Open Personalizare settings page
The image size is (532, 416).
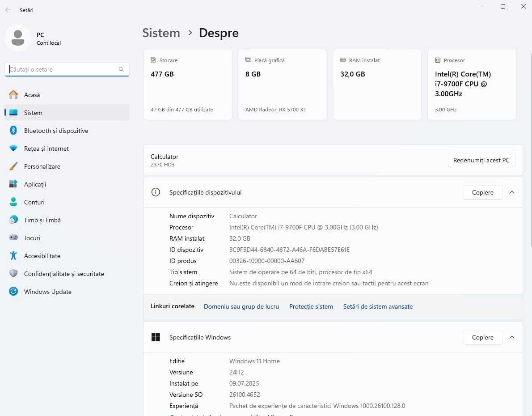tap(67, 166)
